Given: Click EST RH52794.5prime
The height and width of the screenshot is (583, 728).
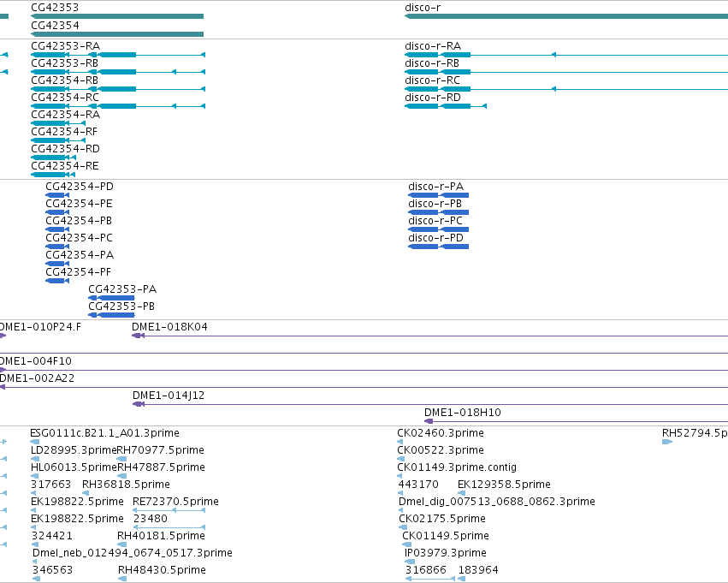Looking at the screenshot, I should (x=695, y=433).
